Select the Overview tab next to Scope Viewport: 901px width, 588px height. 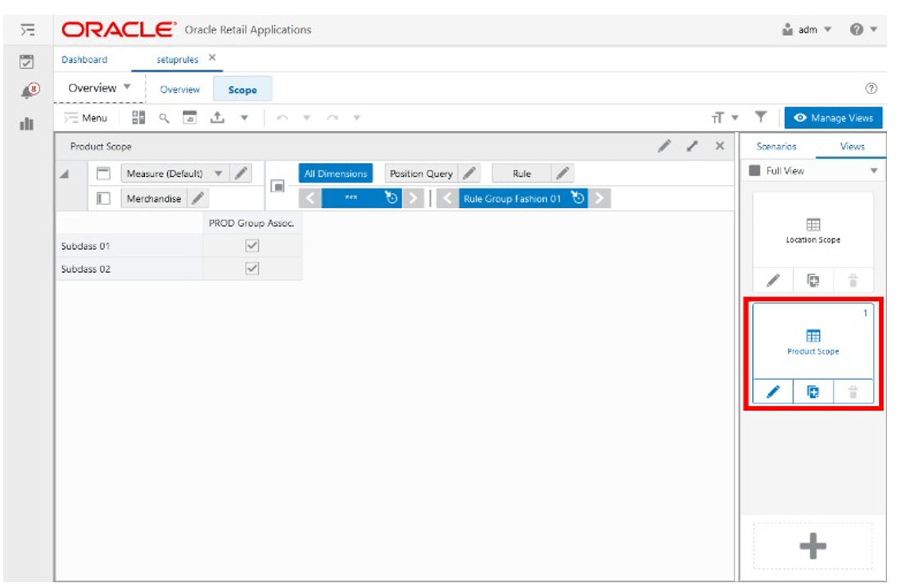point(179,88)
